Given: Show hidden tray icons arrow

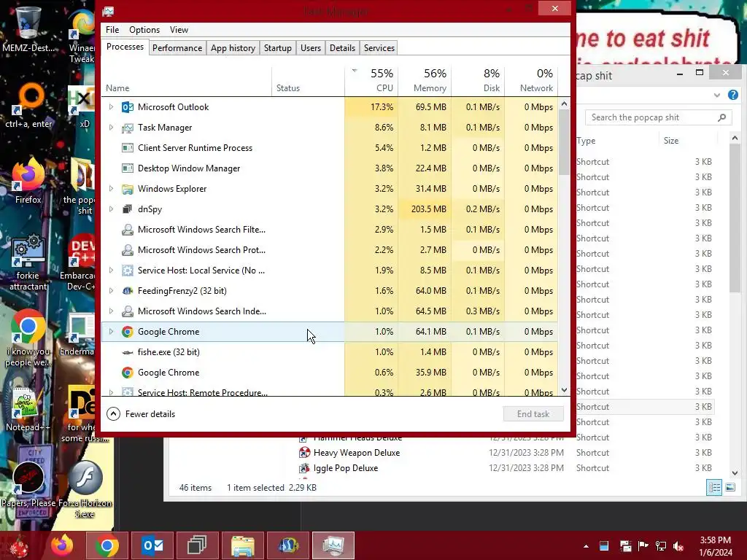Looking at the screenshot, I should click(586, 546).
